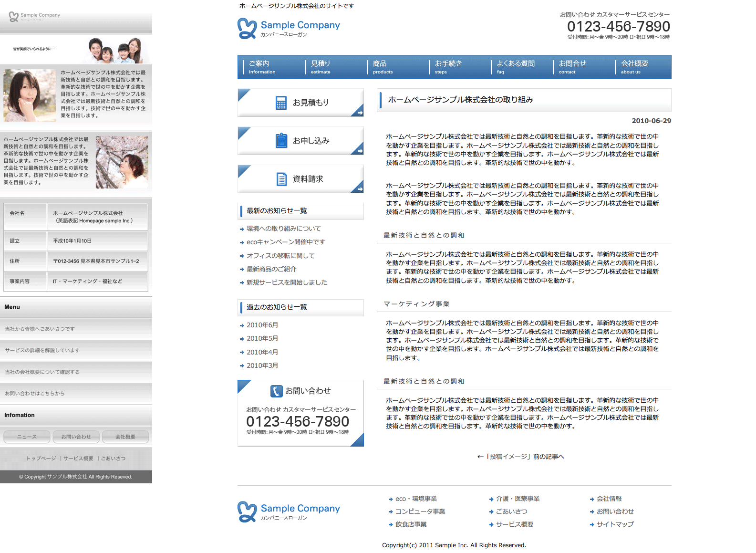Click the arrow corner on お見積もり banner
Image resolution: width=756 pixels, height=553 pixels.
coord(359,113)
